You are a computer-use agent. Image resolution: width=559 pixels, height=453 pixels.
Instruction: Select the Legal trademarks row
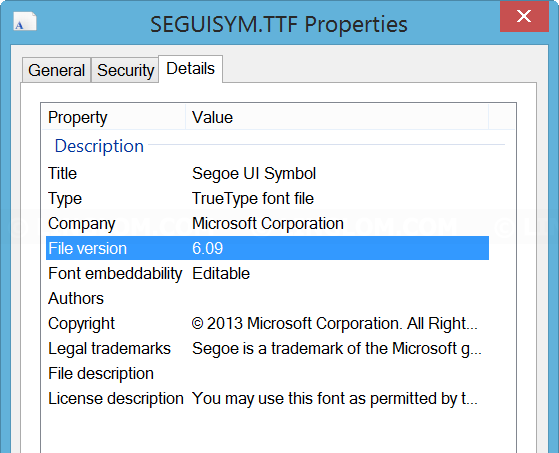pos(267,349)
